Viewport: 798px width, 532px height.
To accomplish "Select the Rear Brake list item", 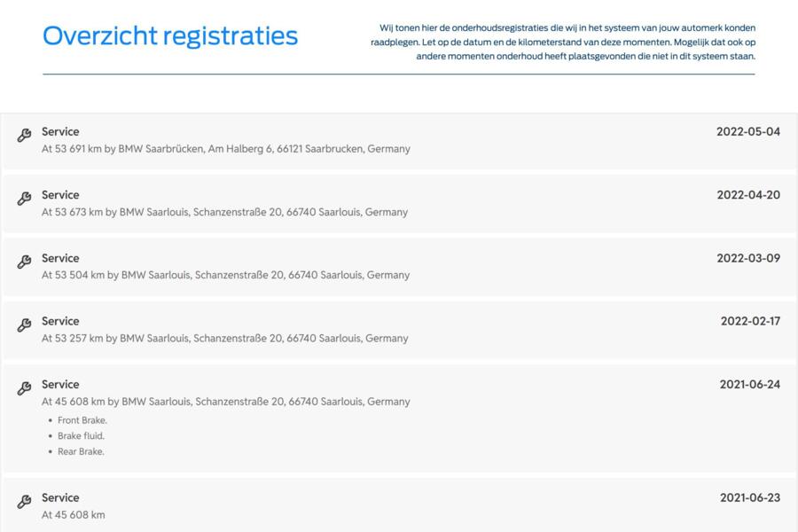I will (x=81, y=451).
